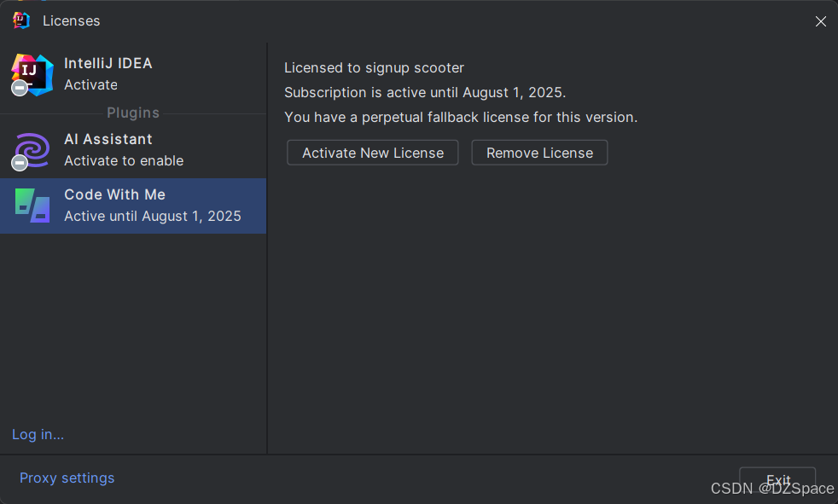
Task: Click Activate New License button
Action: [x=373, y=153]
